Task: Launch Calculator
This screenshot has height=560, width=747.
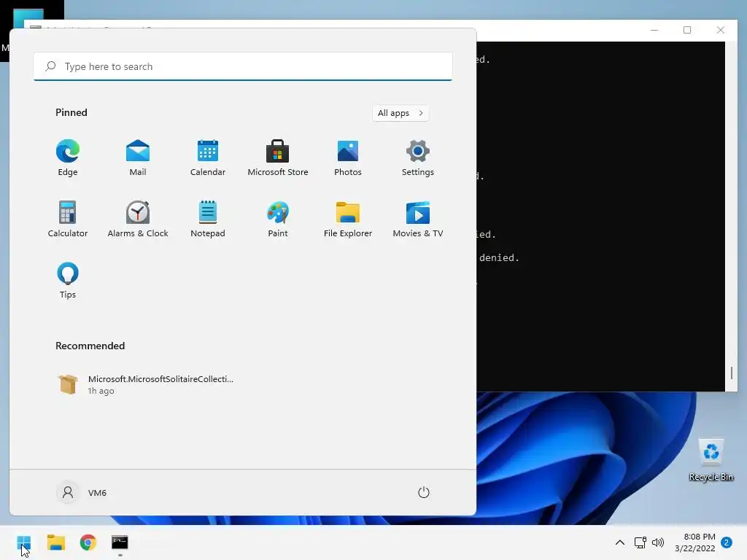Action: pos(68,219)
